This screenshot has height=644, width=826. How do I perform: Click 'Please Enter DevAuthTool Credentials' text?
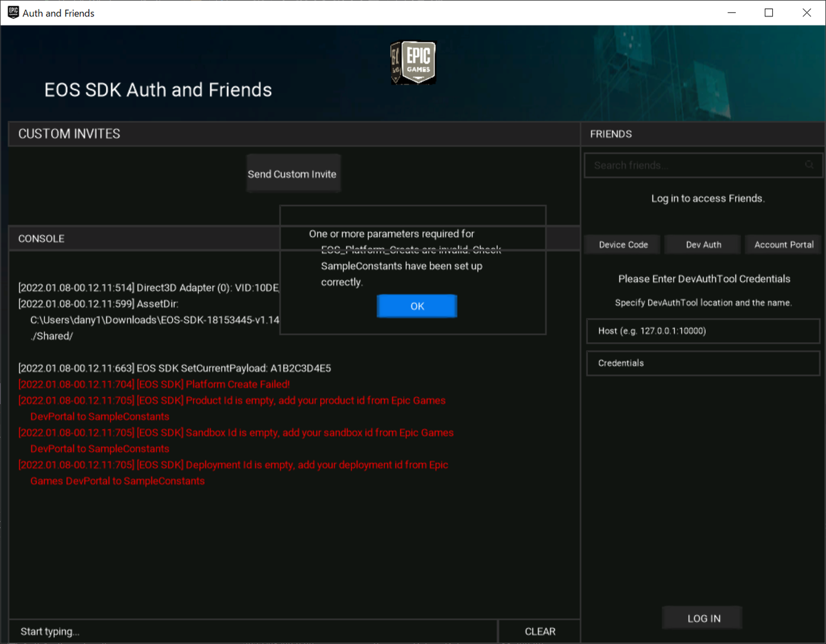coord(704,279)
